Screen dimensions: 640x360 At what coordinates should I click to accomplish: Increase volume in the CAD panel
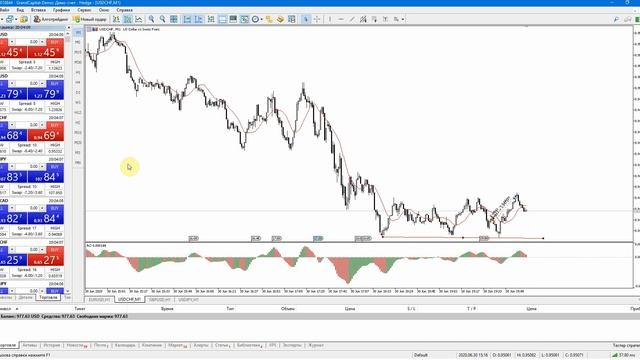coord(42,208)
